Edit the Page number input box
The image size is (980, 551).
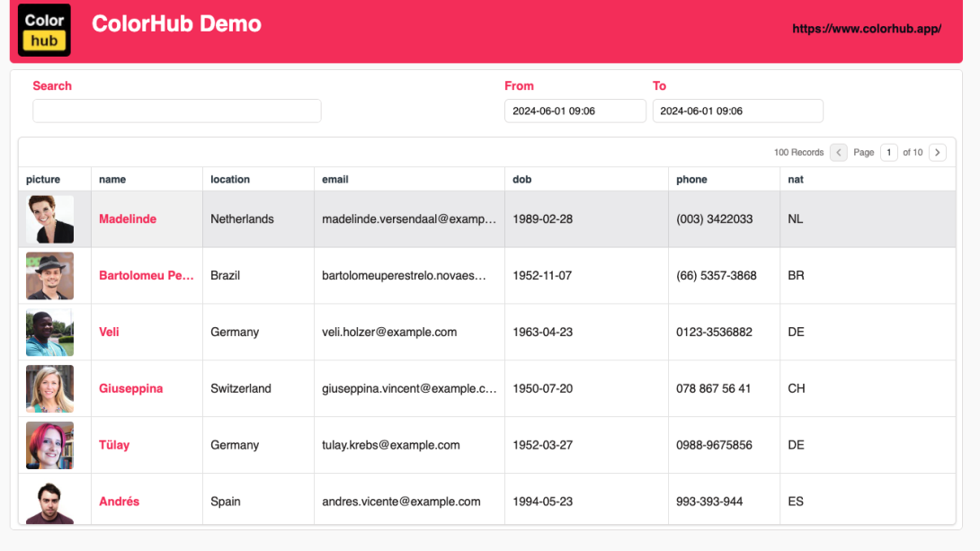pos(888,152)
